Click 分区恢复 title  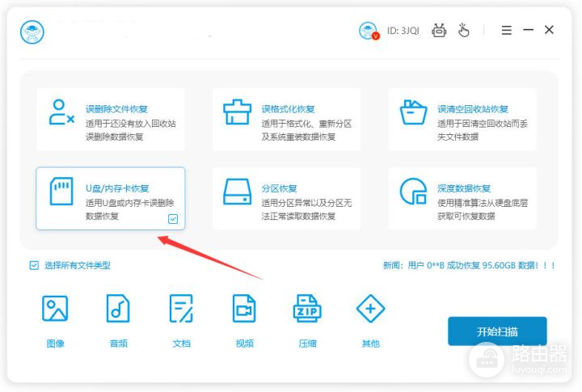279,188
